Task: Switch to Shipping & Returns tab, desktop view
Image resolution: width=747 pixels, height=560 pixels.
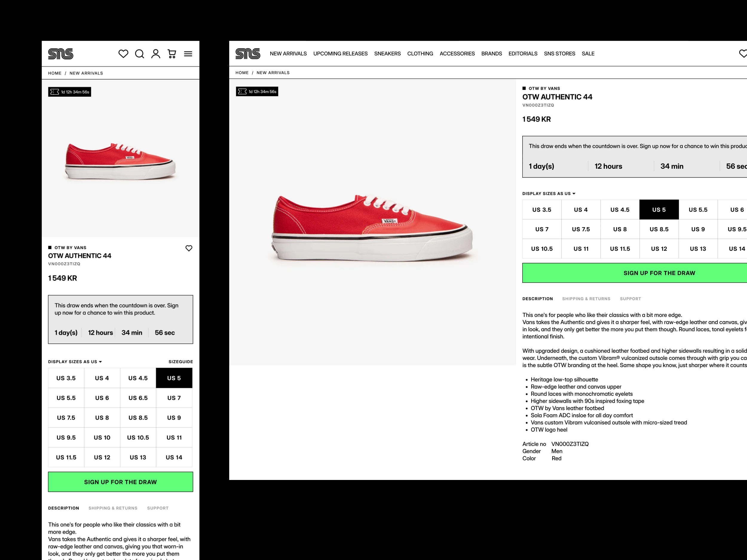Action: tap(586, 299)
